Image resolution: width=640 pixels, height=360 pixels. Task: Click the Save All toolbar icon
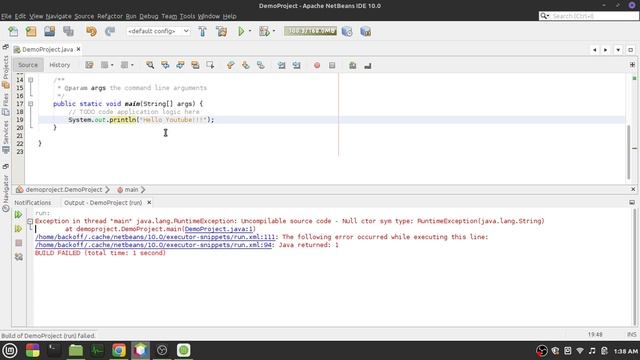[x=68, y=31]
